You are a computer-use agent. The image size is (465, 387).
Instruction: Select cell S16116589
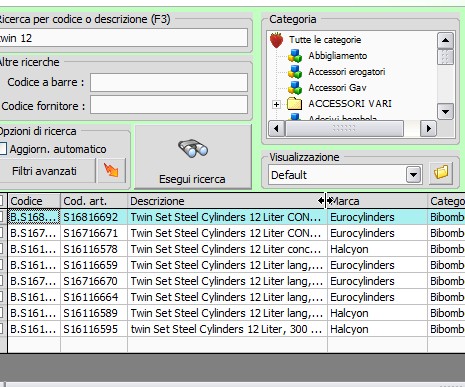tap(94, 313)
